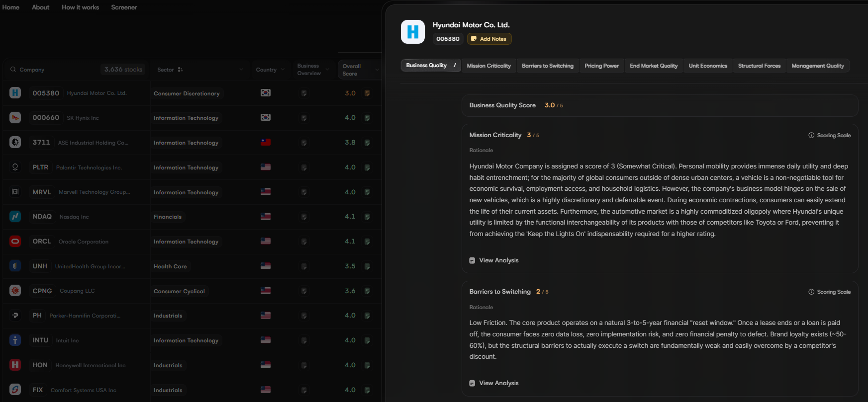
Task: Click score note icon beside Hyundai's 3.0 score
Action: 367,93
